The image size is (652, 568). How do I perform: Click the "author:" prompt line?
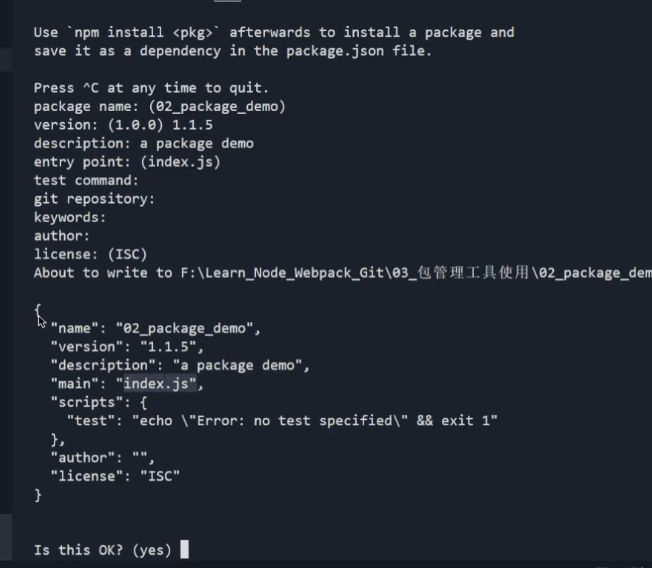pos(62,236)
